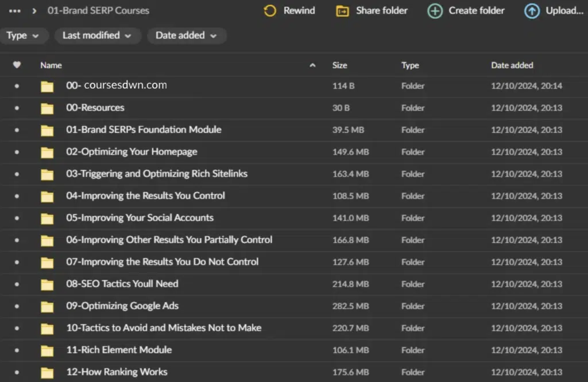Select 01-Brand SERPs Foundation Module name
The image size is (588, 382).
[144, 130]
